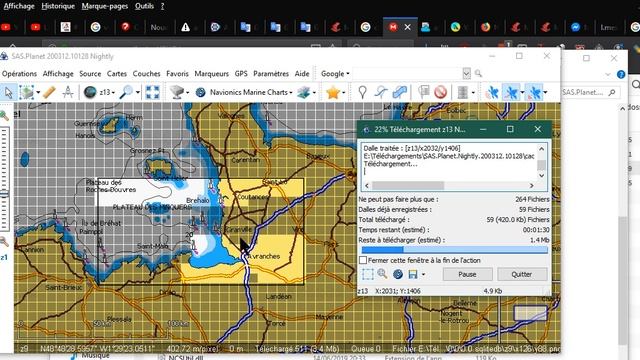Viewport: 640px width, 360px height.
Task: Open the Opérations menu
Action: pos(19,73)
